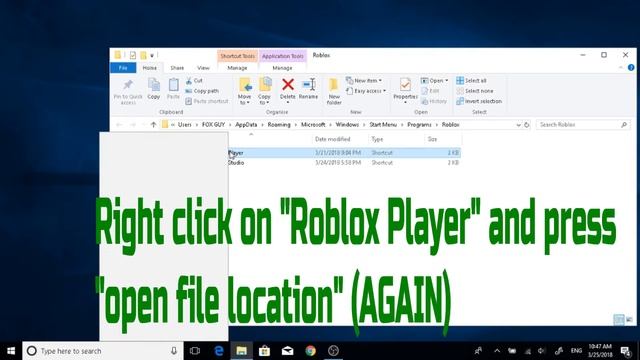Click Edit in the Open group
The image size is (640, 360).
click(430, 91)
